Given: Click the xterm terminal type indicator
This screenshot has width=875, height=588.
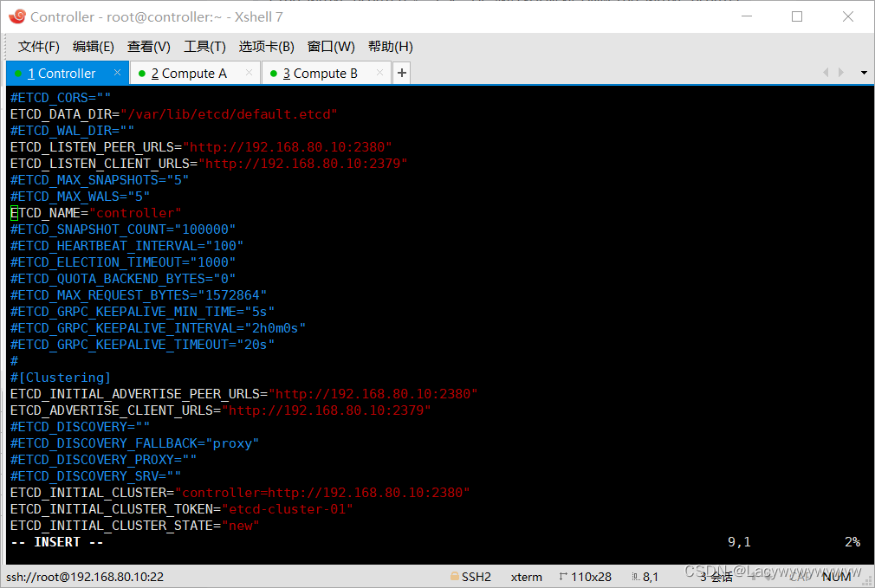Looking at the screenshot, I should (x=526, y=576).
